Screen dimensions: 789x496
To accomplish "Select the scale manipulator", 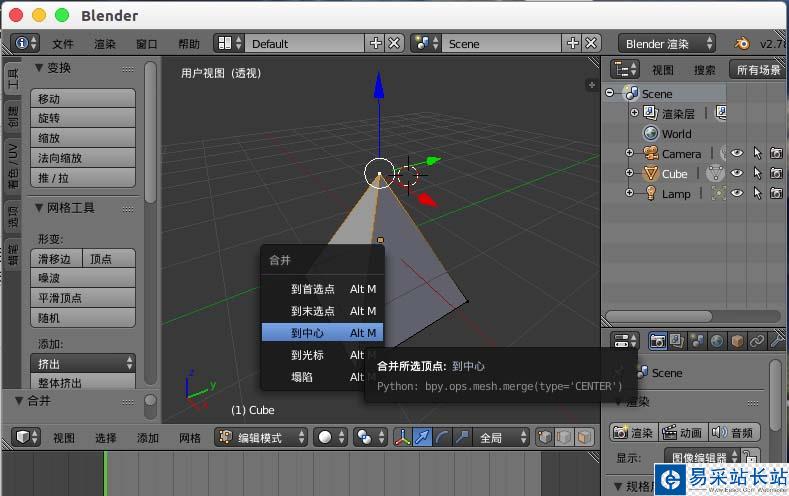I will pyautogui.click(x=462, y=437).
